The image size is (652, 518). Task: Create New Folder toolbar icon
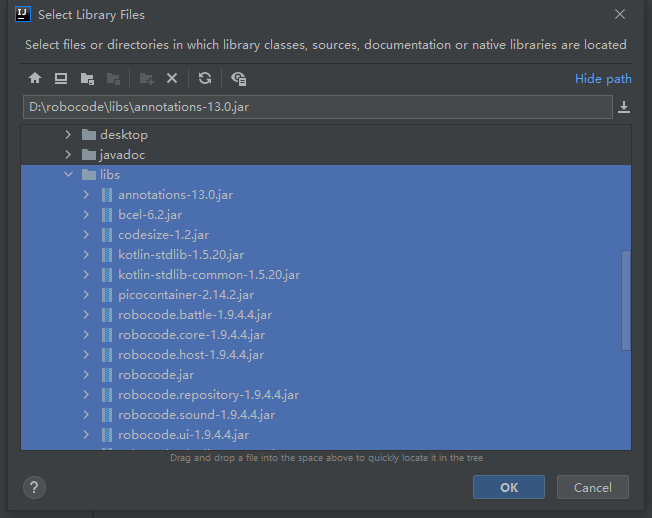click(x=146, y=78)
